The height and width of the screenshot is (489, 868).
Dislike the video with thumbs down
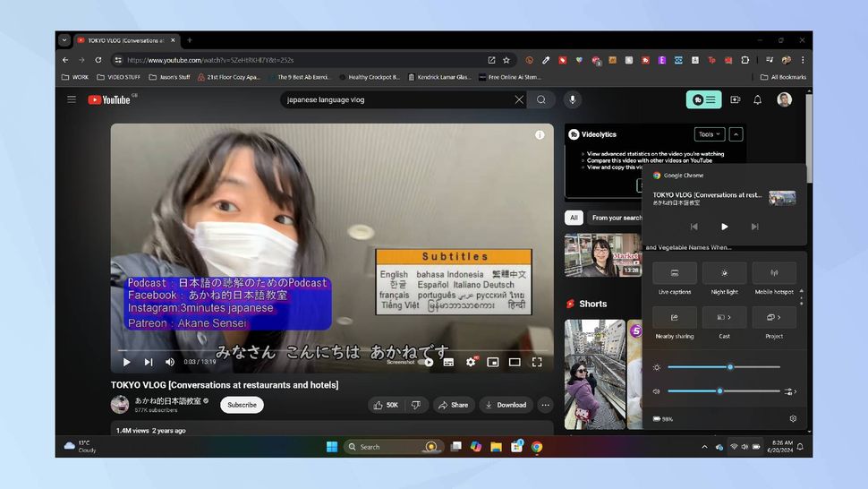click(x=416, y=406)
